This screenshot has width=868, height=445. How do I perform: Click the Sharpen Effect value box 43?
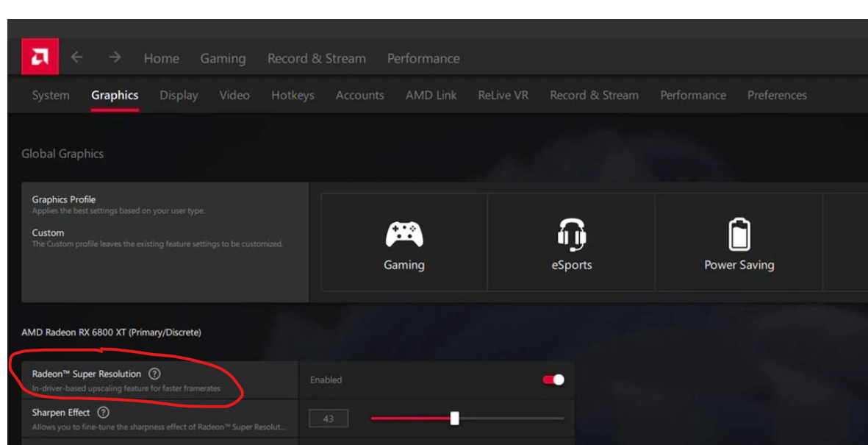click(329, 419)
